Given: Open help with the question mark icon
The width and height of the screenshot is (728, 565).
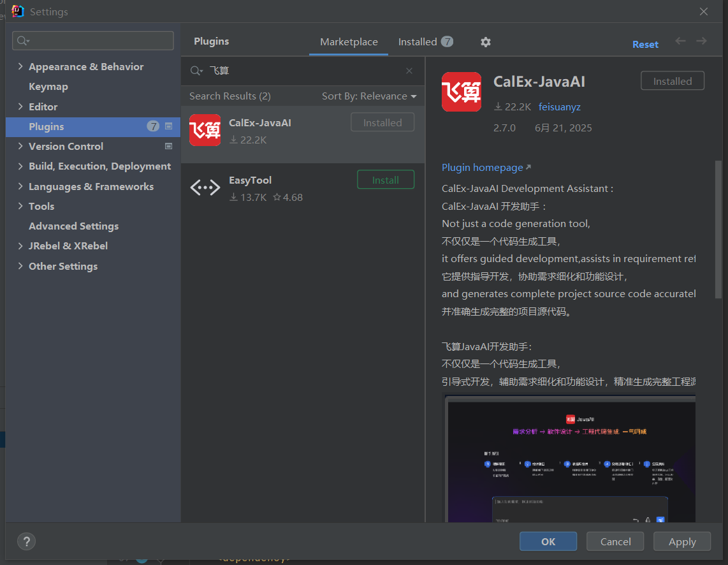Looking at the screenshot, I should click(27, 541).
